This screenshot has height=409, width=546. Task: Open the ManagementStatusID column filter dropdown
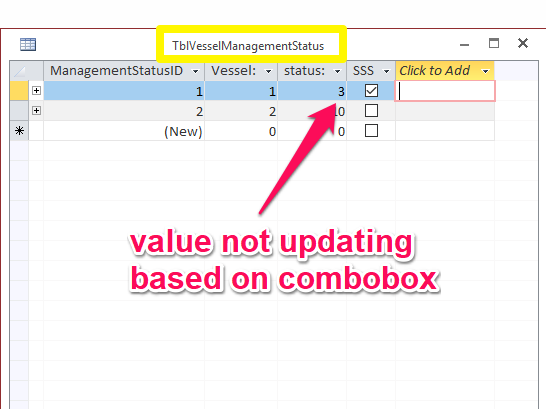[x=196, y=71]
